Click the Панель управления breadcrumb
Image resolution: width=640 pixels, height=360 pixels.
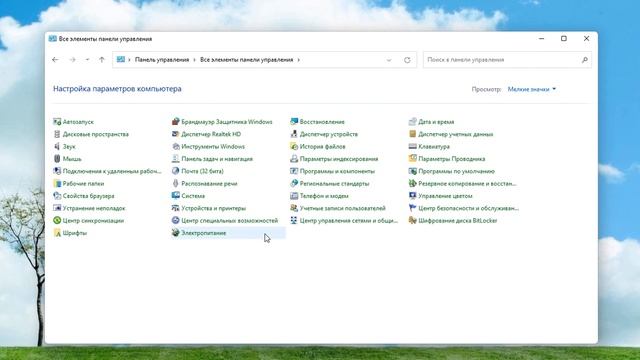click(x=162, y=60)
